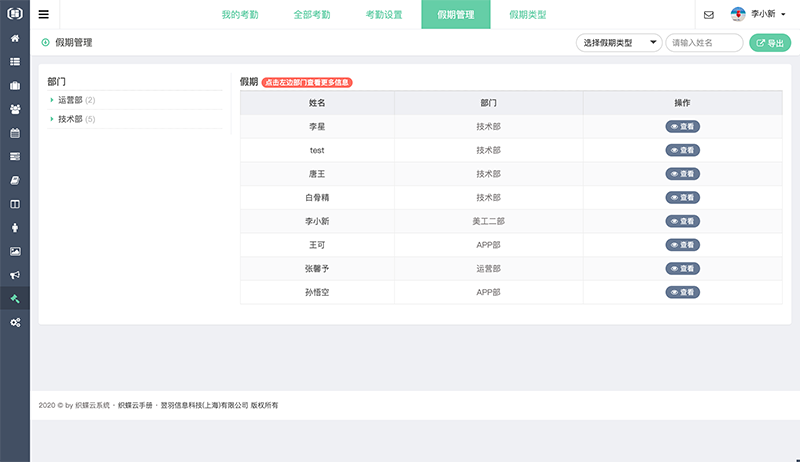Click 查看 for test
This screenshot has height=462, width=800.
point(682,150)
